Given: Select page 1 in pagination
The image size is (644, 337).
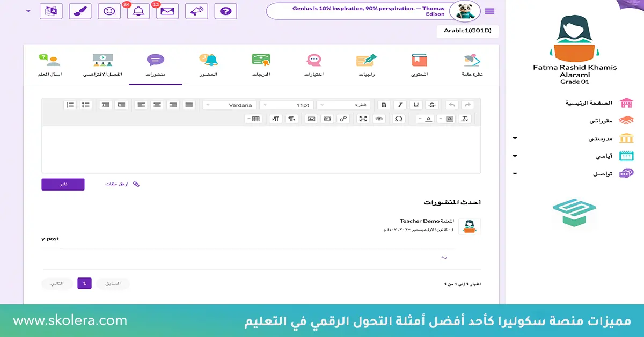Looking at the screenshot, I should [x=84, y=283].
